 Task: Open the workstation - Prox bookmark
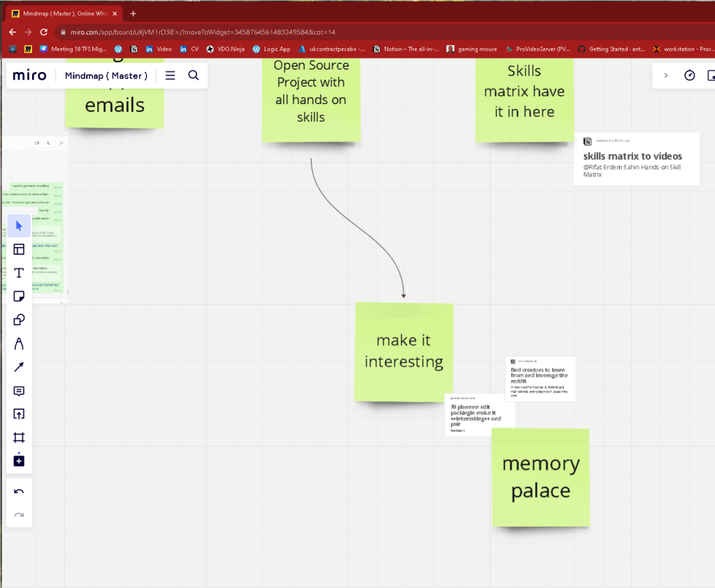point(683,49)
